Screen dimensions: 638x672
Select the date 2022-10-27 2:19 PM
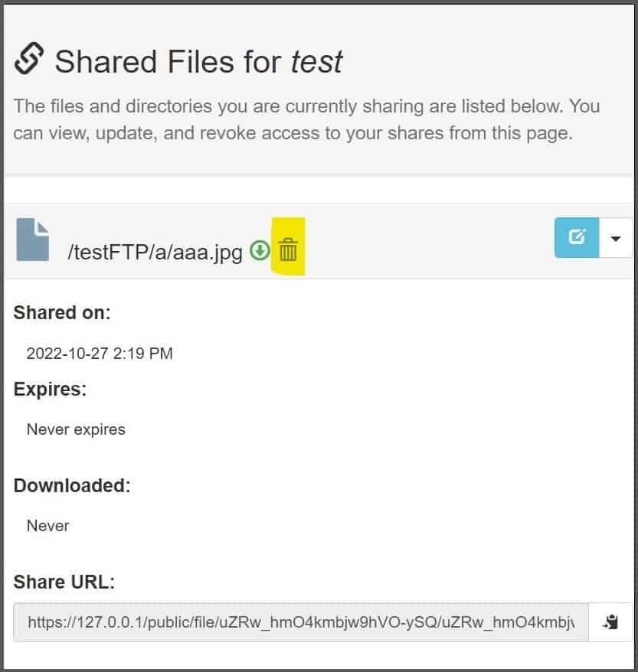click(100, 354)
